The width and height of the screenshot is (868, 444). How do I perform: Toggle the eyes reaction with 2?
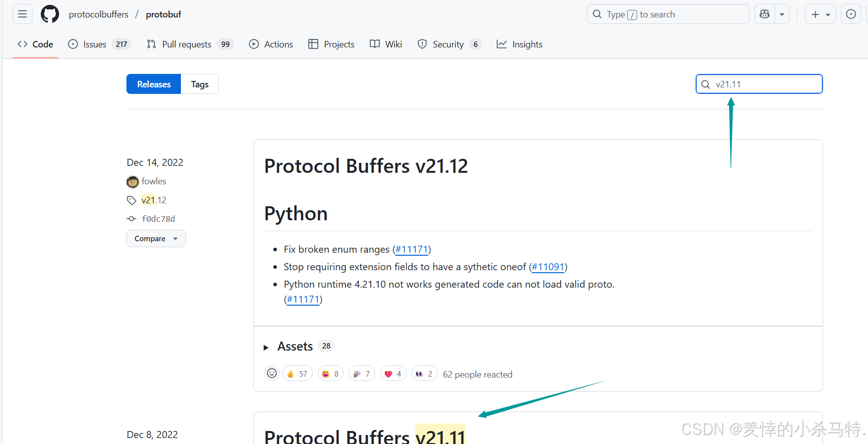[x=425, y=374]
